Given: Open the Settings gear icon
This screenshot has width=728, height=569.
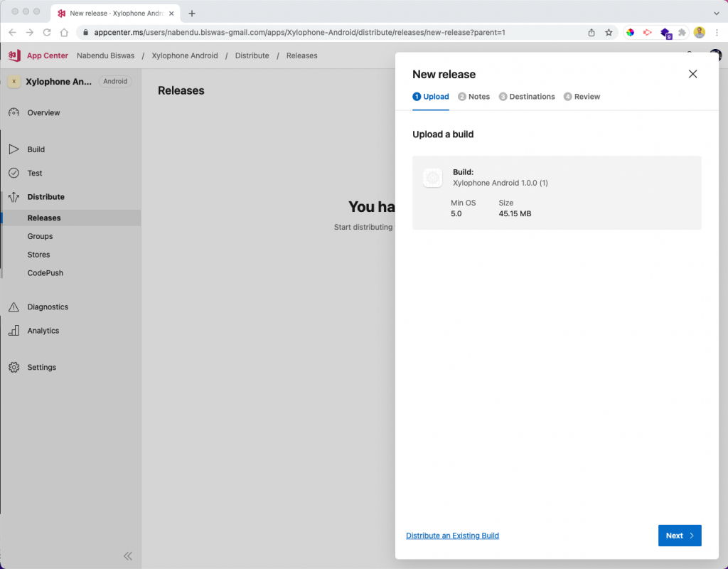Looking at the screenshot, I should tap(14, 367).
